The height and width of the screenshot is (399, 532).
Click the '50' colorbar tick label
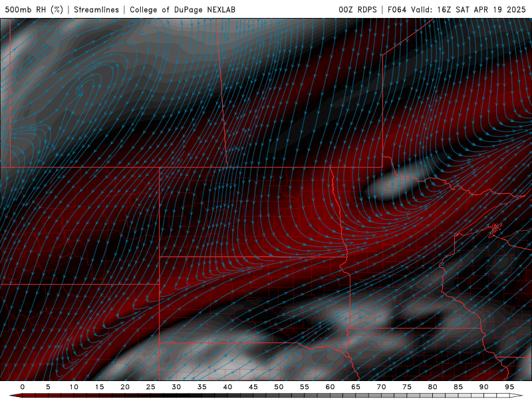[279, 387]
